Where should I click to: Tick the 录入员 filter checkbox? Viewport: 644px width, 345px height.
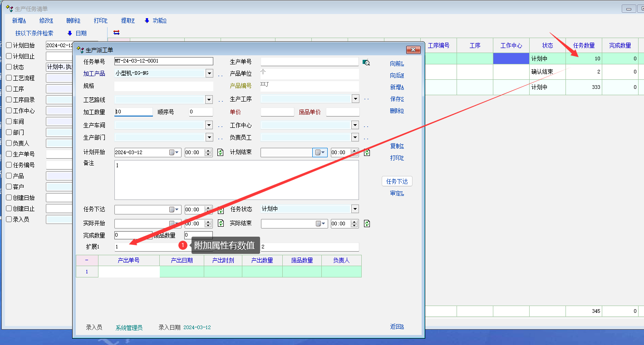[x=9, y=219]
